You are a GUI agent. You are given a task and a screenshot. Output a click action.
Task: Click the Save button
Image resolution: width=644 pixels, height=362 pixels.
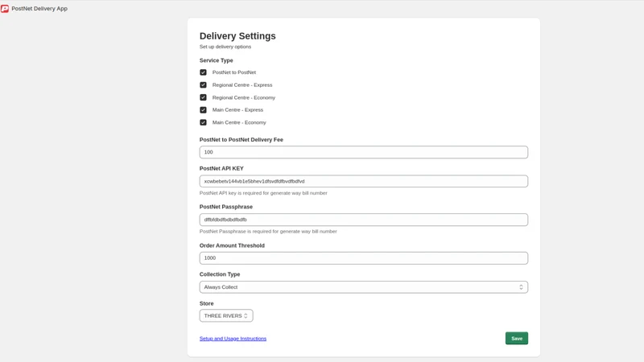(516, 338)
